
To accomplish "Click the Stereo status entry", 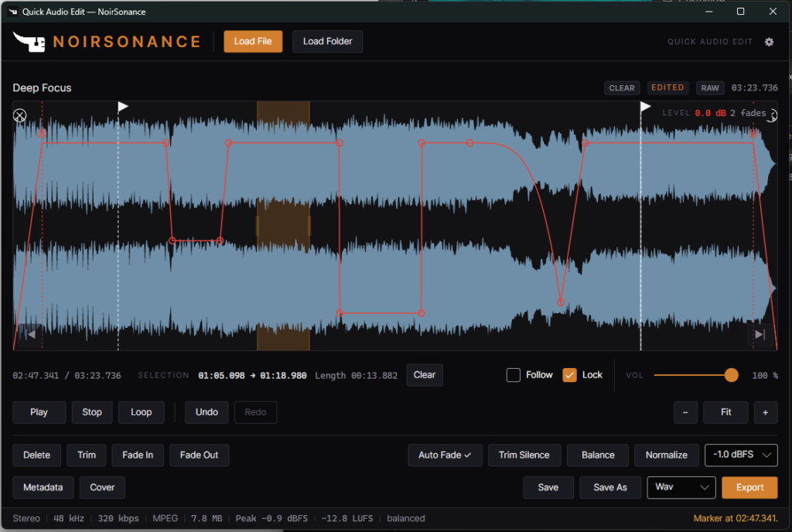I will 26,518.
